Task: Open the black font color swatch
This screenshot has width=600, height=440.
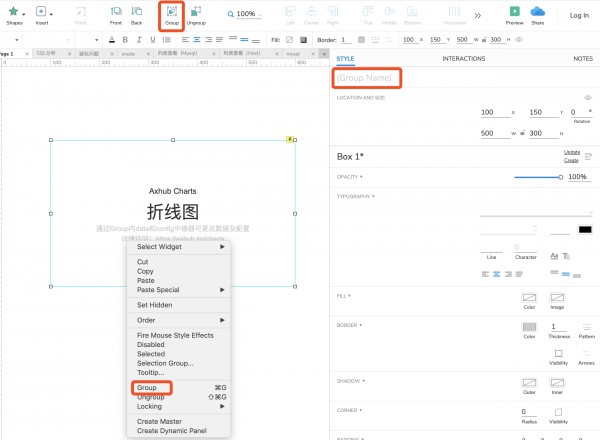Action: click(585, 230)
